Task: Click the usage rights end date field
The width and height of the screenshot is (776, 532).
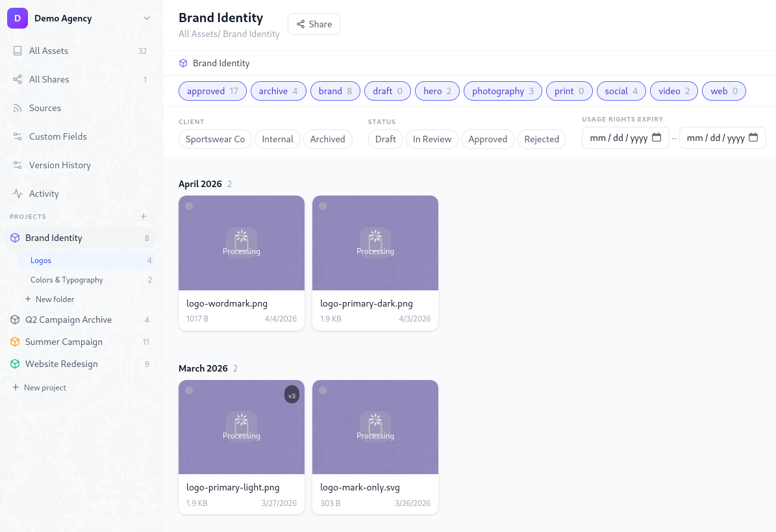Action: 723,138
